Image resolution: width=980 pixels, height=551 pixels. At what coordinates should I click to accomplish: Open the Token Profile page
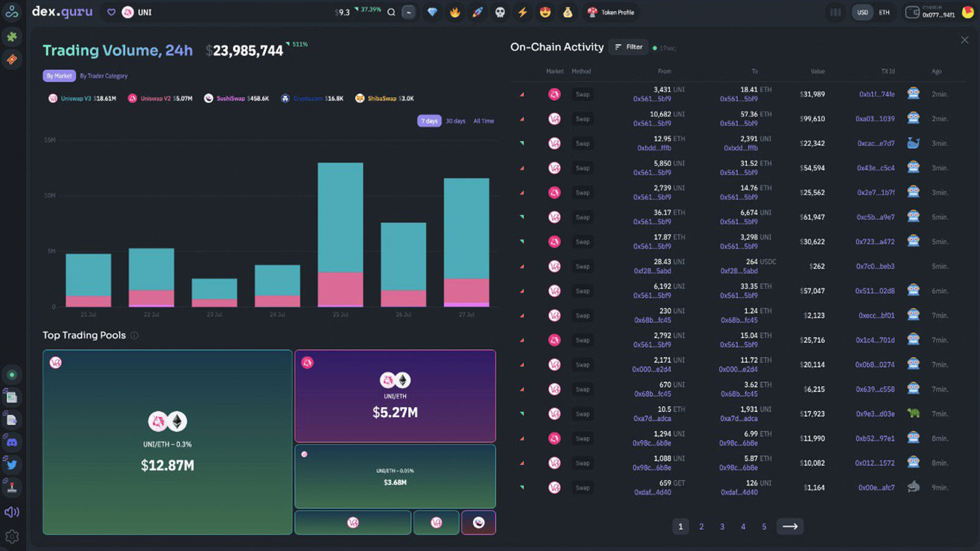(x=611, y=12)
